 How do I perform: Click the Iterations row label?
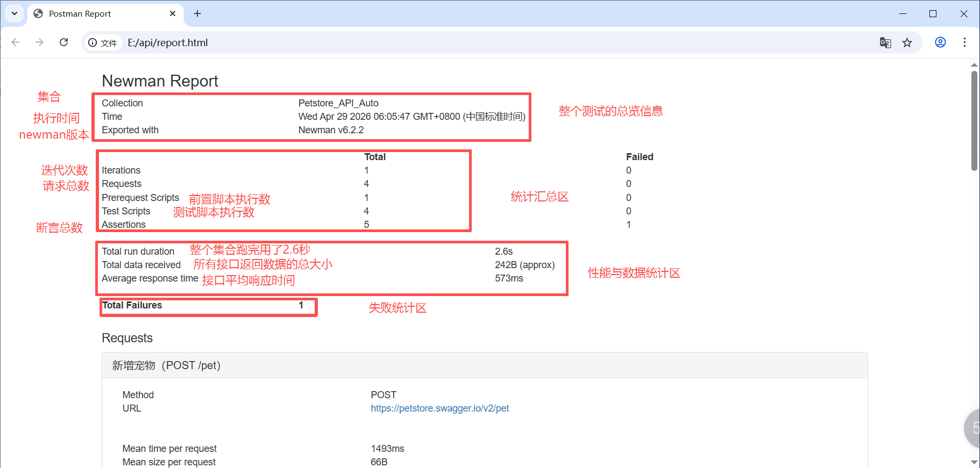[121, 170]
